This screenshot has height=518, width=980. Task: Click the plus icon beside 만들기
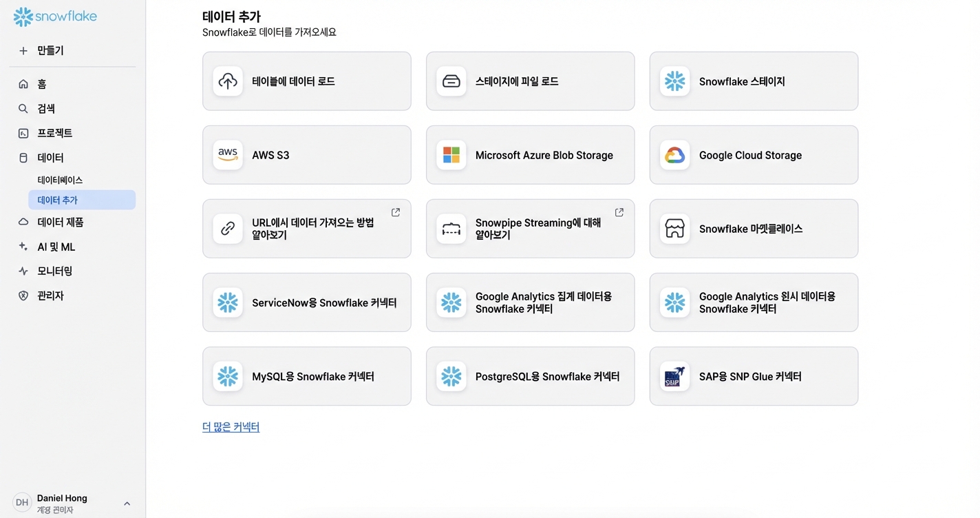pos(23,51)
